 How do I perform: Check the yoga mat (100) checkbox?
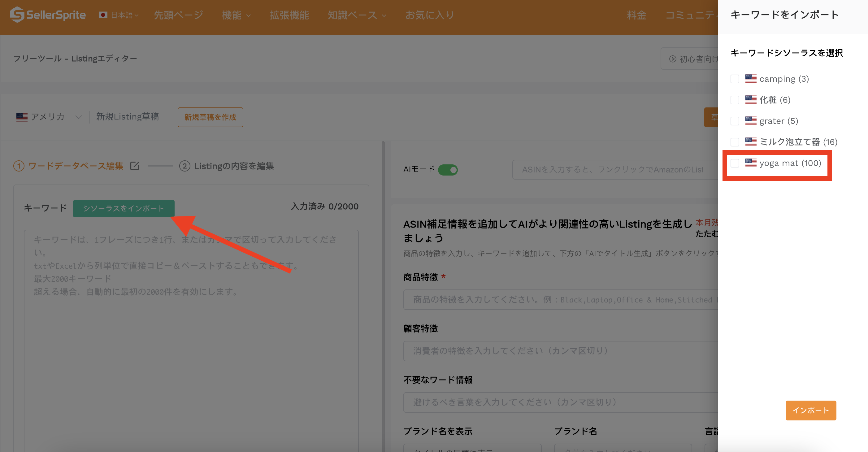pos(735,163)
